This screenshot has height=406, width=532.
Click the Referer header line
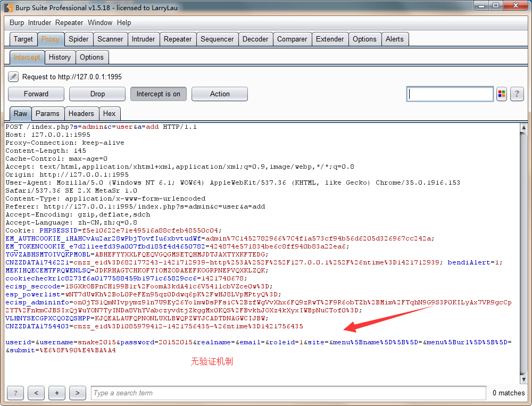(135, 206)
